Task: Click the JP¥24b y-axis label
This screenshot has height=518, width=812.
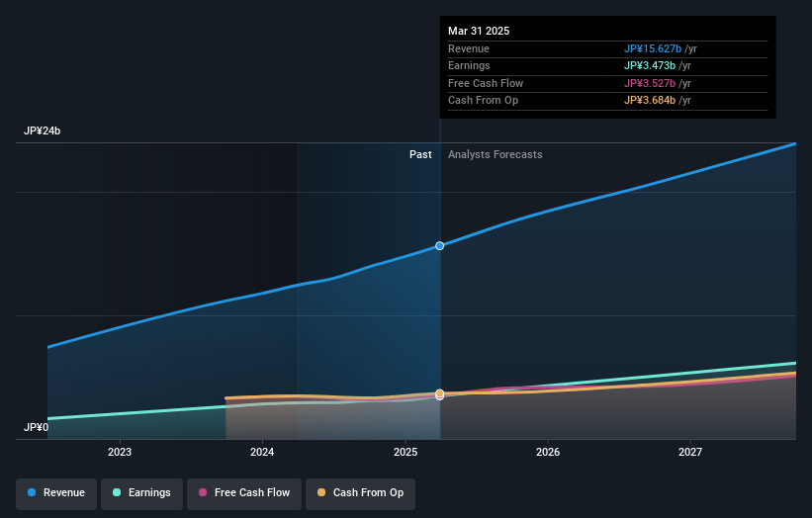Action: 42,130
